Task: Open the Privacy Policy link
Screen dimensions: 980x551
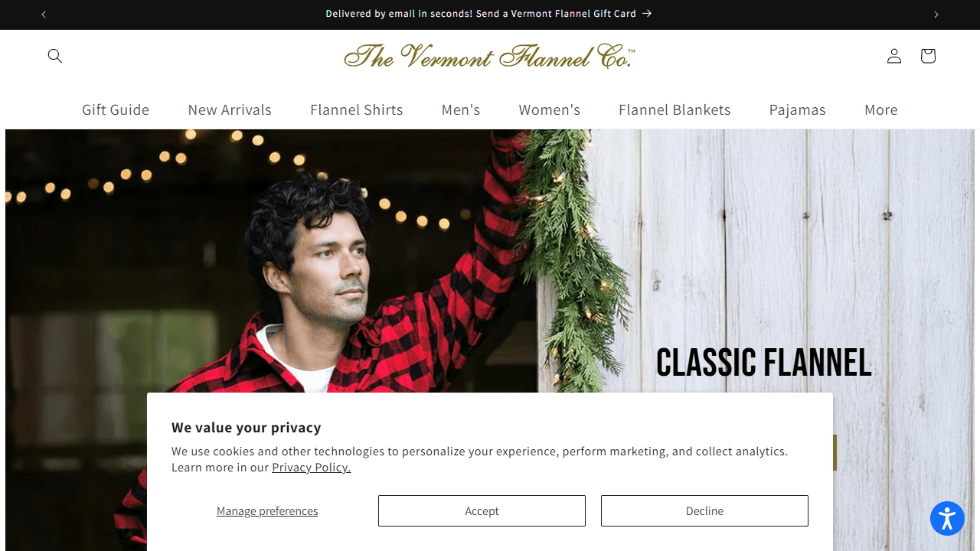Action: click(312, 467)
